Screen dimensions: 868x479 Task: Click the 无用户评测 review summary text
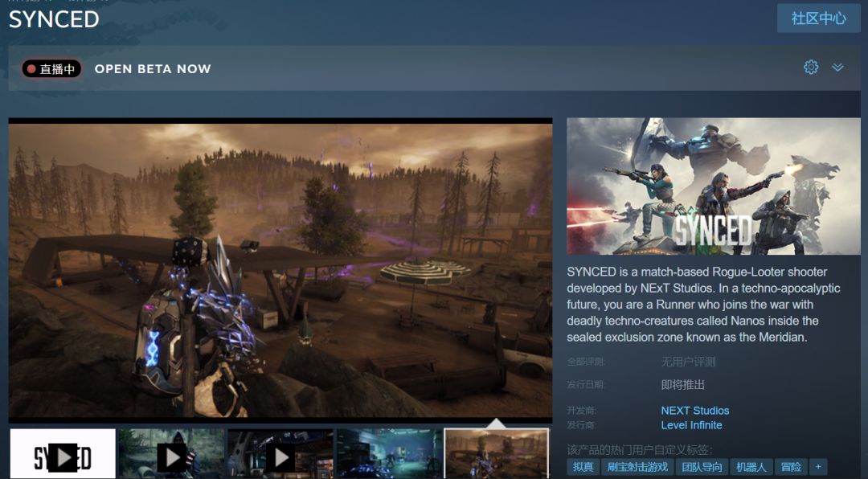[x=688, y=362]
